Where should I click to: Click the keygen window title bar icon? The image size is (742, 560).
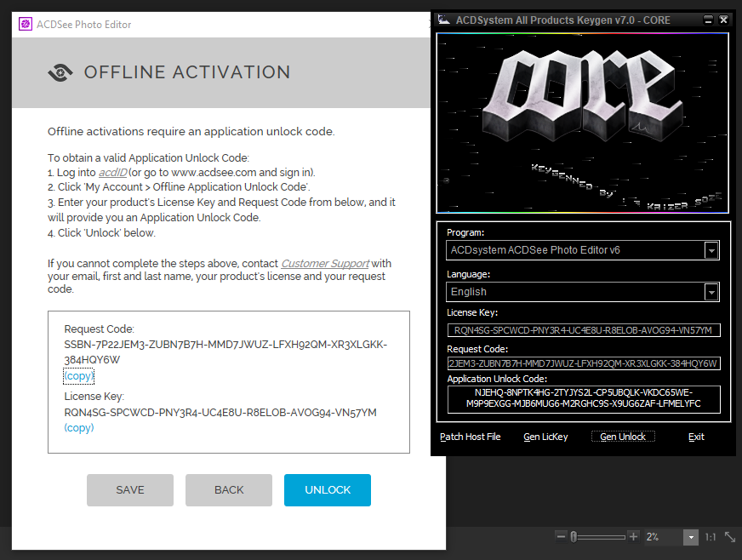click(x=443, y=20)
